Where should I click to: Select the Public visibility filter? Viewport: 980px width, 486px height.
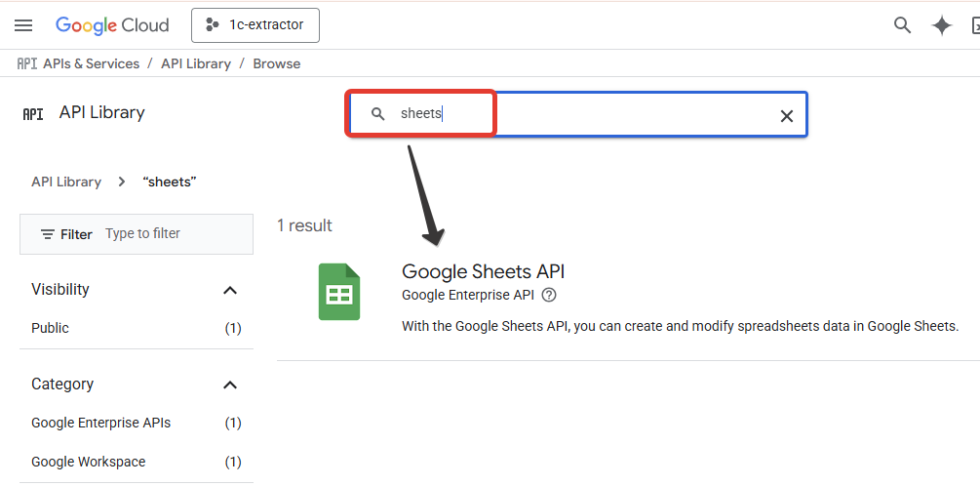pos(51,328)
